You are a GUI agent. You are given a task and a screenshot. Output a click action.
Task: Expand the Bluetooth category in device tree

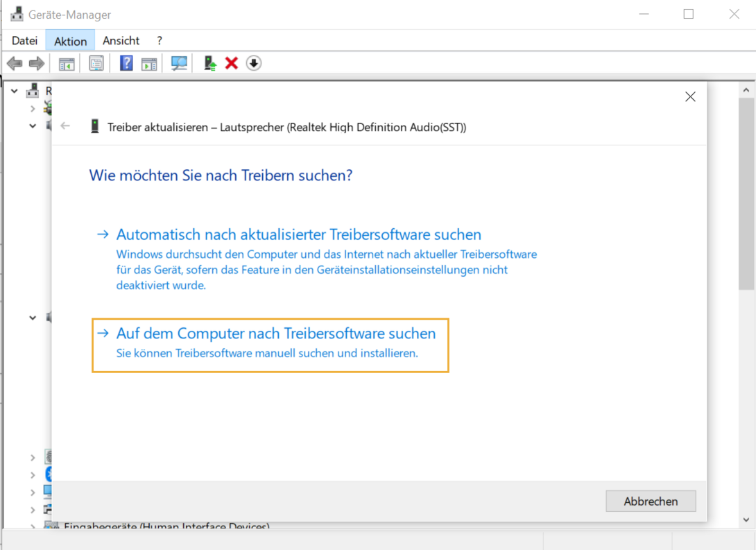point(33,474)
